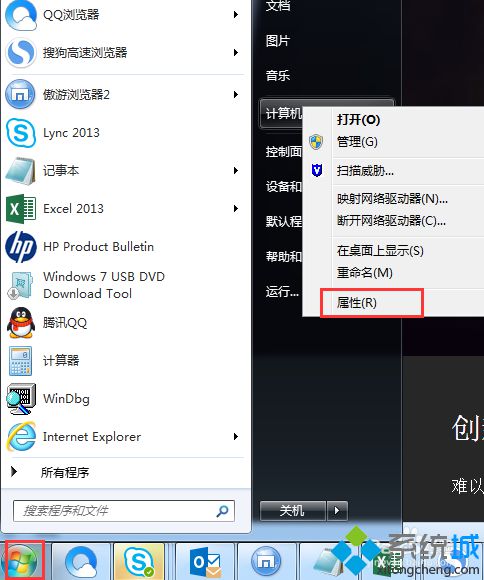Image resolution: width=484 pixels, height=580 pixels.
Task: Click the 腾讯QQ label text
Action: (65, 323)
